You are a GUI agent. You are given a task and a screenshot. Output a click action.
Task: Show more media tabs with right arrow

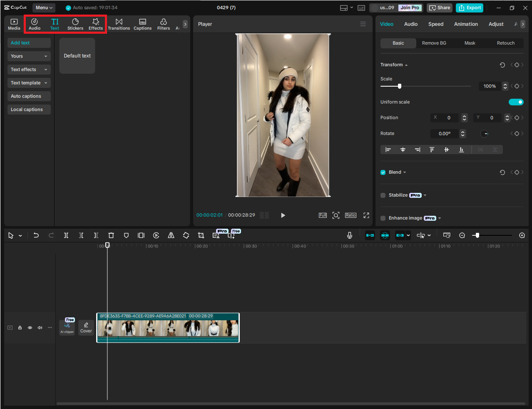pyautogui.click(x=185, y=24)
